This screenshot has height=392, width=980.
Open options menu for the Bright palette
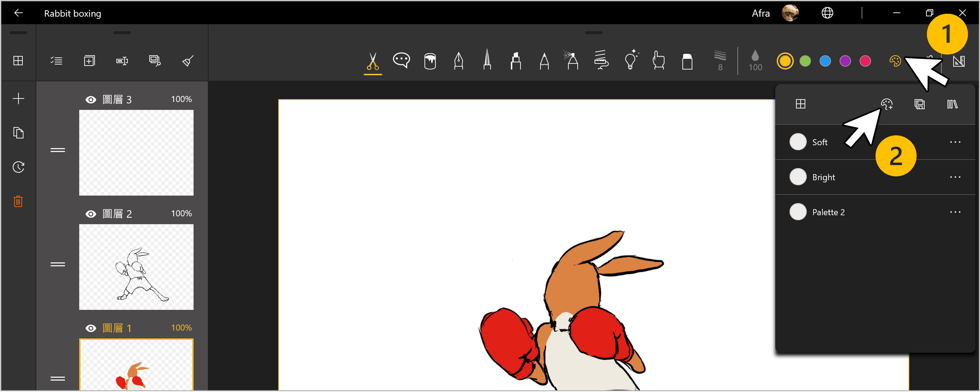(956, 177)
